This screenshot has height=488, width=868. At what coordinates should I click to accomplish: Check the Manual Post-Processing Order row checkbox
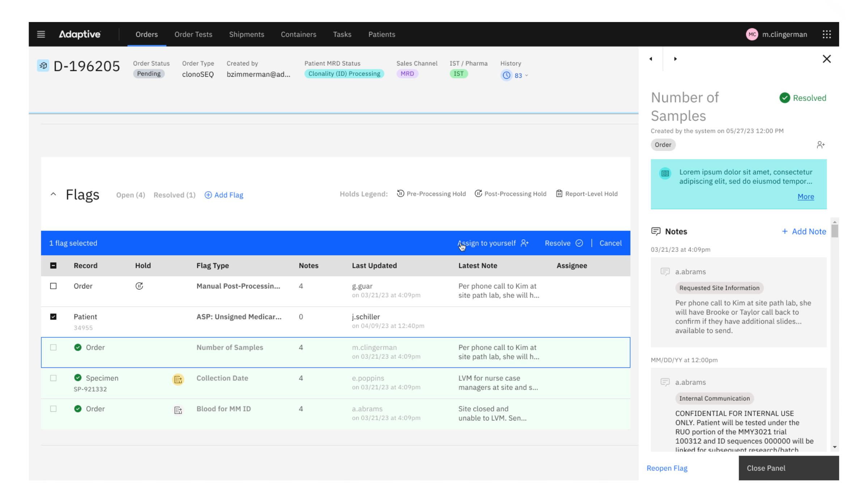pos(53,286)
